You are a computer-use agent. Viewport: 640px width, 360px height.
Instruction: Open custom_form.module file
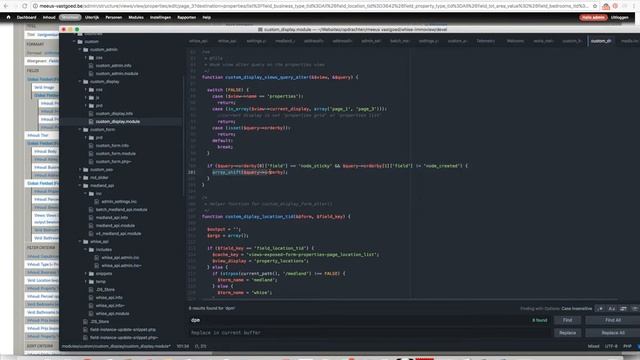(116, 153)
